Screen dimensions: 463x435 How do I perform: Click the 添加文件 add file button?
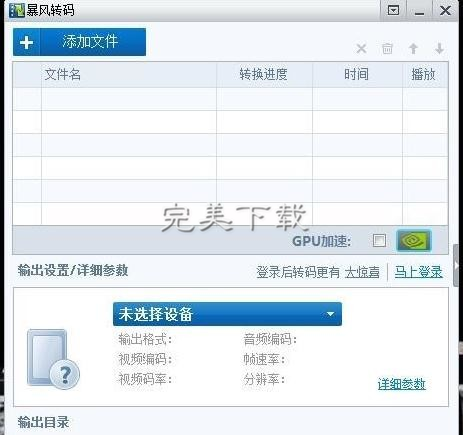(x=79, y=42)
